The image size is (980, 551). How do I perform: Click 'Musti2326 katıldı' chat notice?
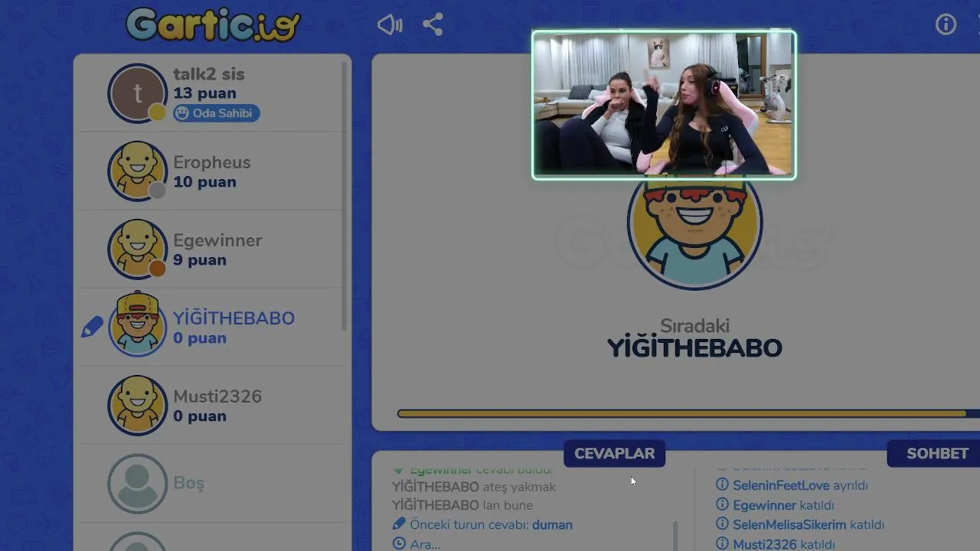pos(784,545)
